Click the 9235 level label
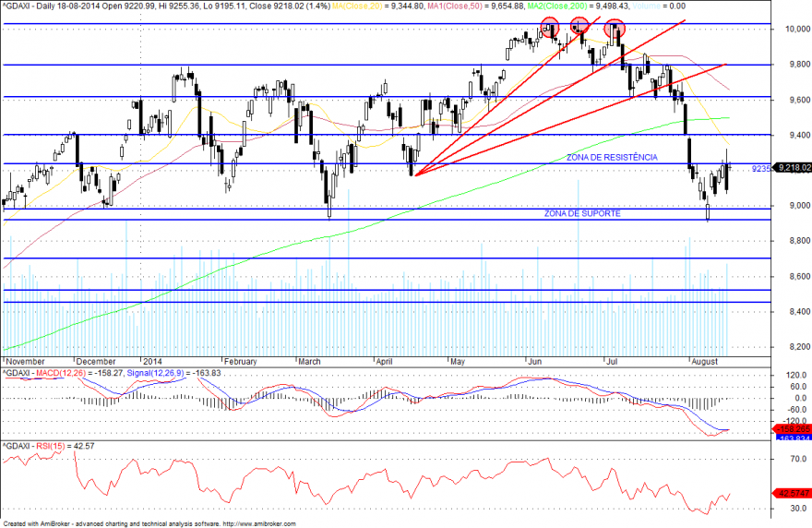This screenshot has height=528, width=812. (x=760, y=168)
